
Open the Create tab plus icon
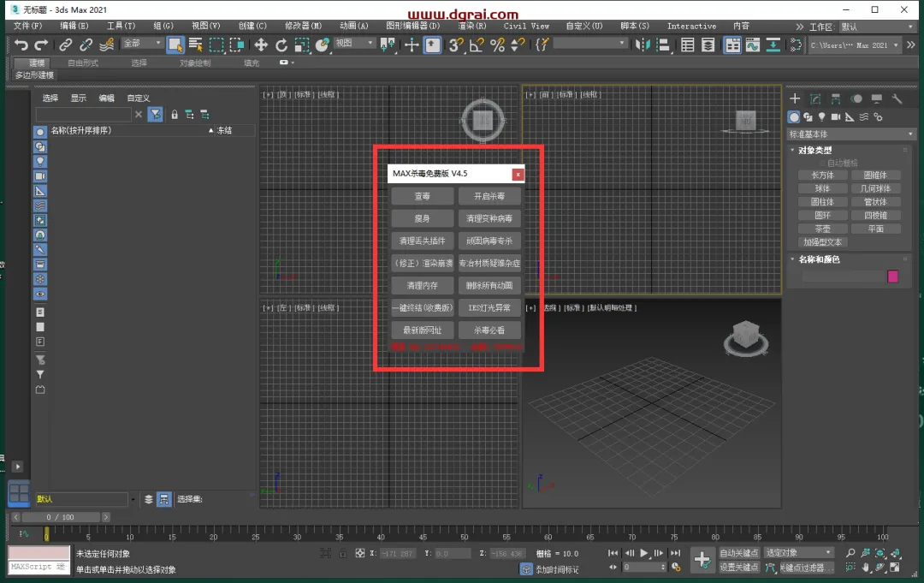(x=795, y=98)
